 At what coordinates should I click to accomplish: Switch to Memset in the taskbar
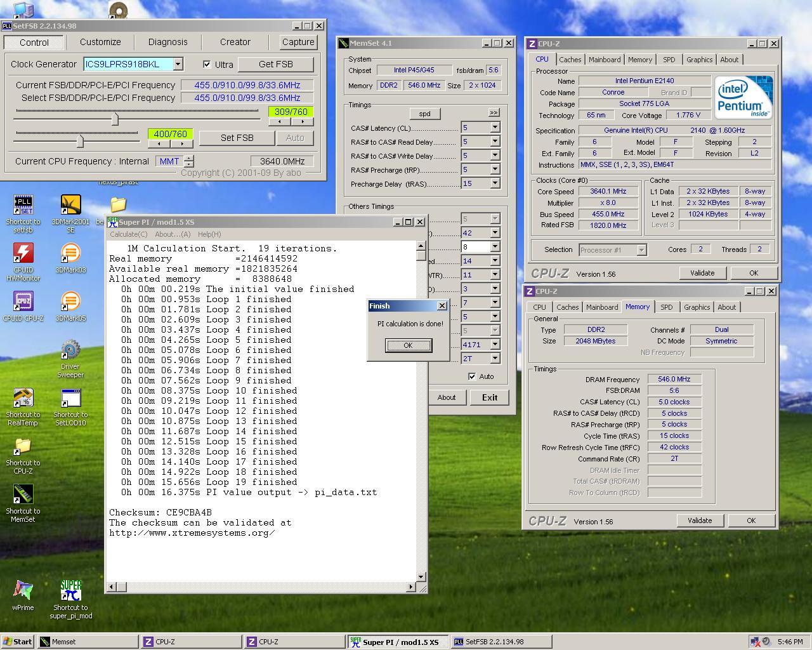pyautogui.click(x=88, y=642)
